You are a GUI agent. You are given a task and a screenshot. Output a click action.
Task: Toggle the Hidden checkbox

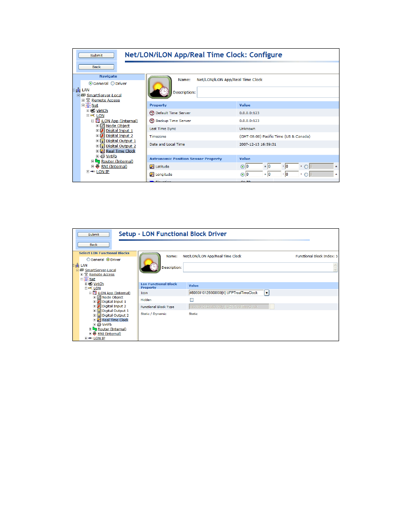coord(192,300)
